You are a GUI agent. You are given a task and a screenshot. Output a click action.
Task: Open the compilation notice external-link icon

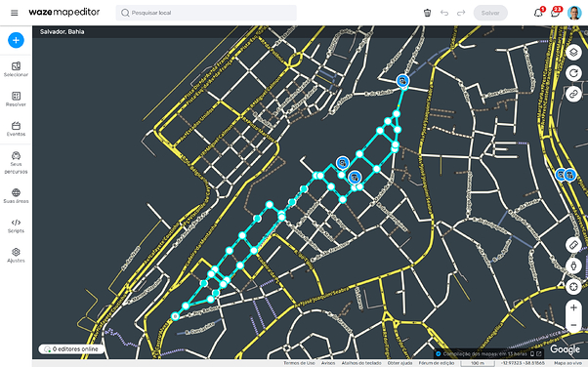539,353
